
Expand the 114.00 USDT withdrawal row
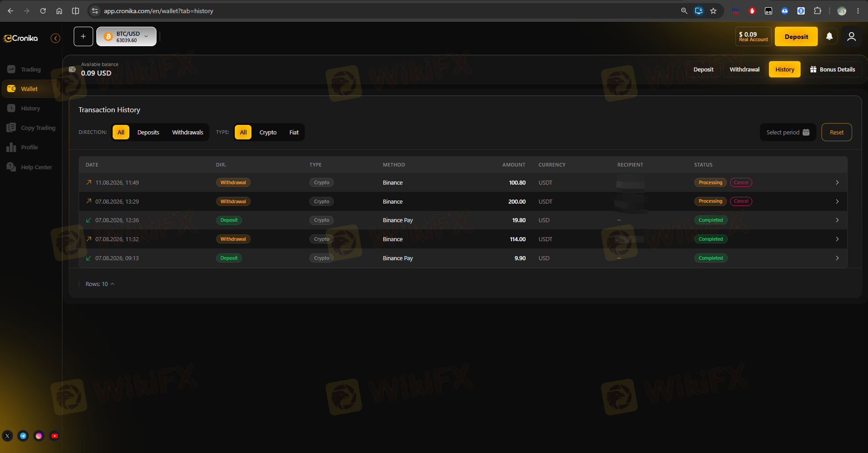coord(837,239)
